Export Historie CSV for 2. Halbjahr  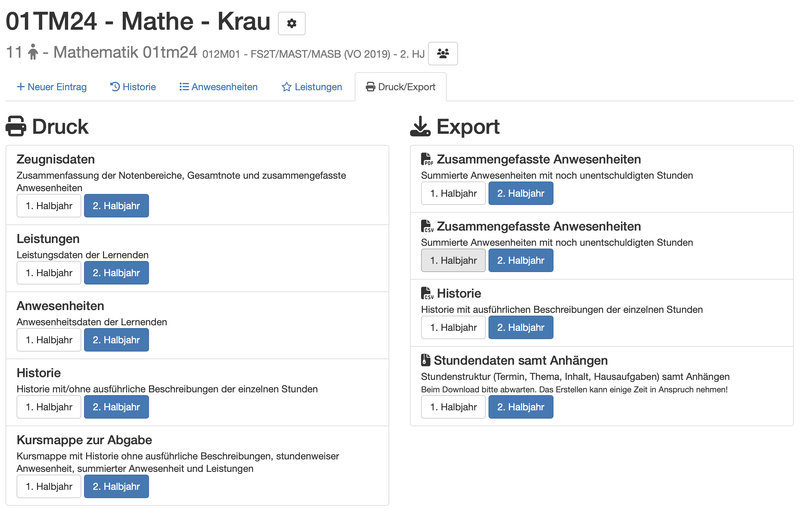point(520,327)
